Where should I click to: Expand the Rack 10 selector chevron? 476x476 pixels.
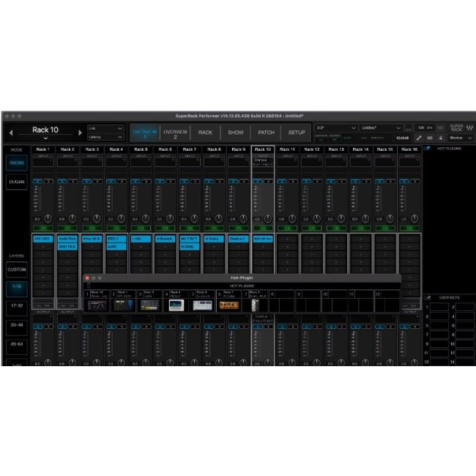pyautogui.click(x=45, y=138)
